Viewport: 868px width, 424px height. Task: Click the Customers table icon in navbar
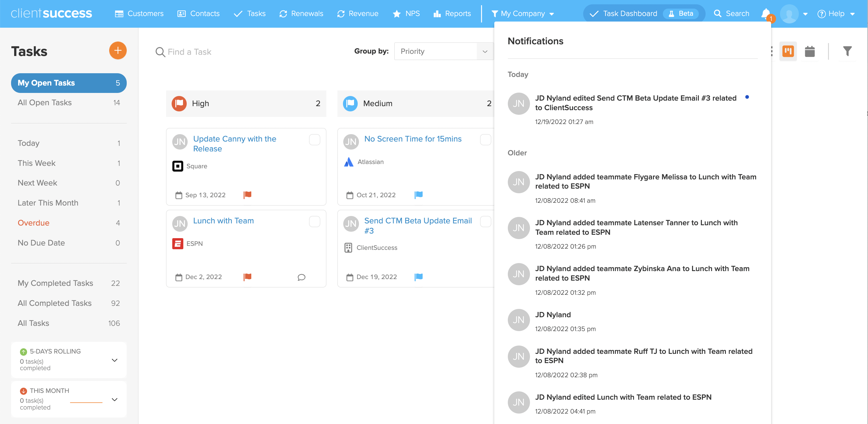(x=119, y=14)
